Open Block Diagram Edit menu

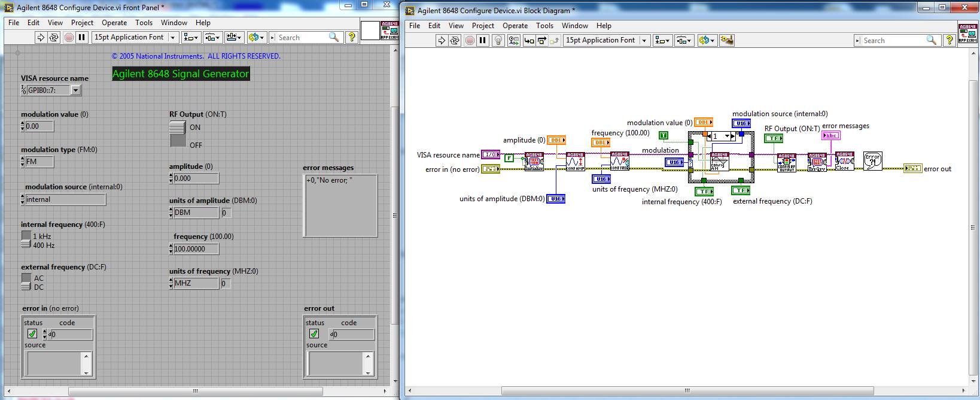434,26
